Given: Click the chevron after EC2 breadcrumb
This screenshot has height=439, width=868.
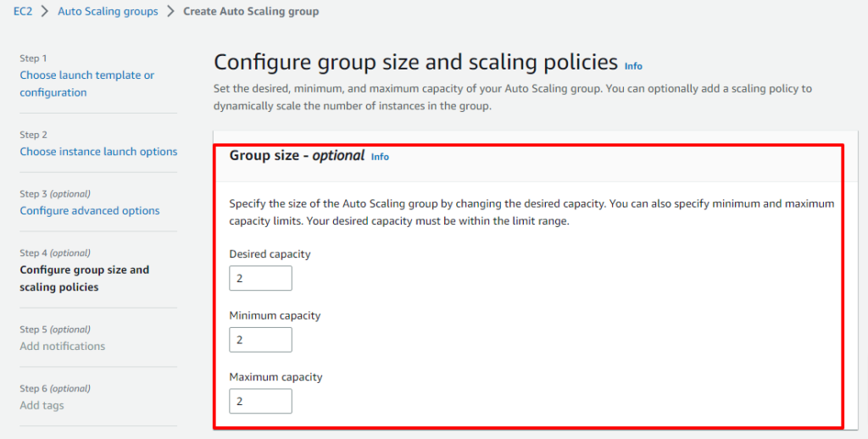Looking at the screenshot, I should tap(46, 11).
